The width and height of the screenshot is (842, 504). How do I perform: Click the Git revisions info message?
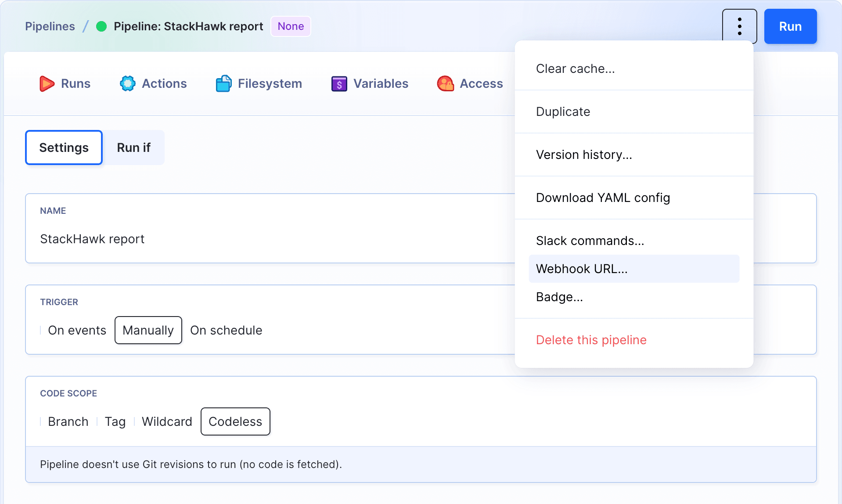click(191, 464)
